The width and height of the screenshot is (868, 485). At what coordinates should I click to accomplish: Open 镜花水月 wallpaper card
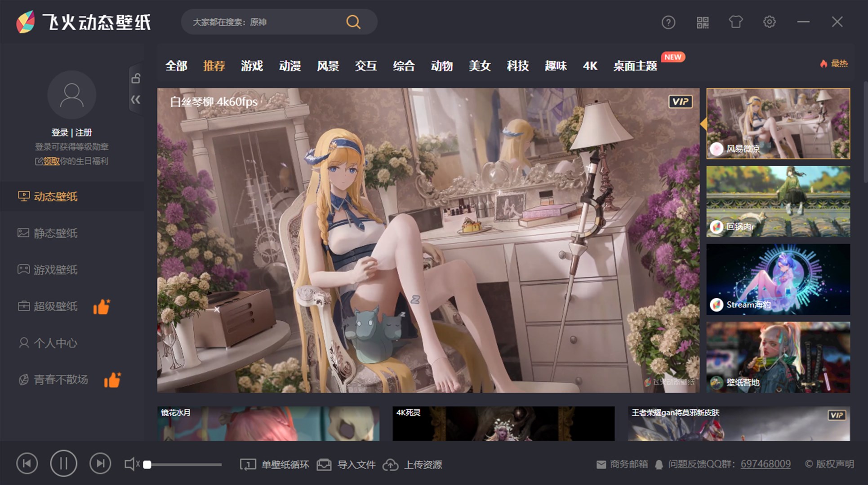[268, 423]
